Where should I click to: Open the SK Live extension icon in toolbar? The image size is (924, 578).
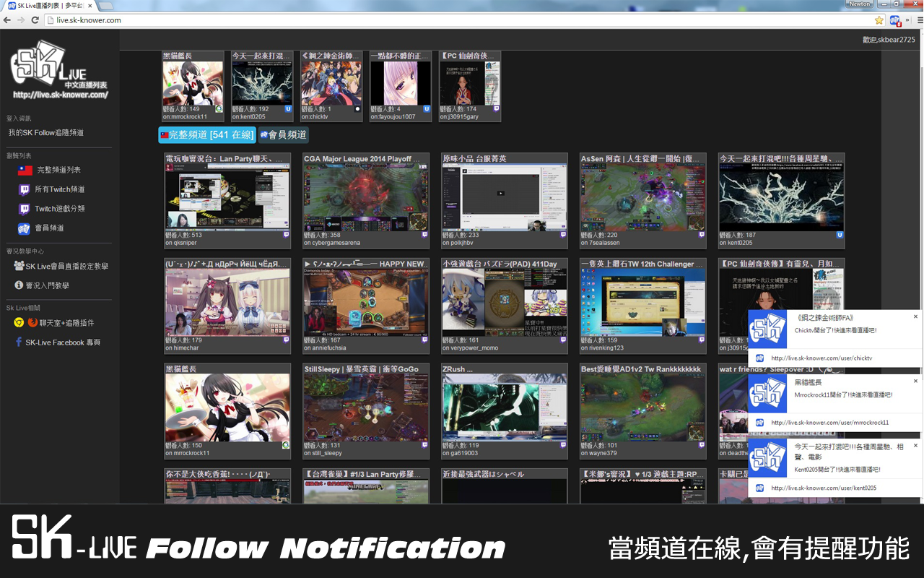[895, 20]
